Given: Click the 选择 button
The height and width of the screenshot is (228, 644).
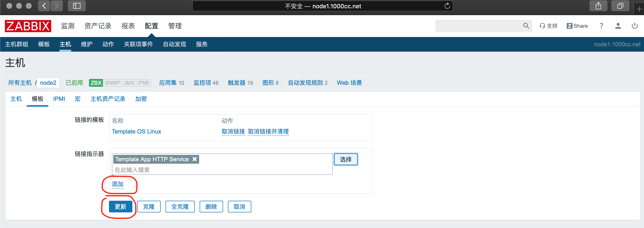Looking at the screenshot, I should click(x=345, y=159).
